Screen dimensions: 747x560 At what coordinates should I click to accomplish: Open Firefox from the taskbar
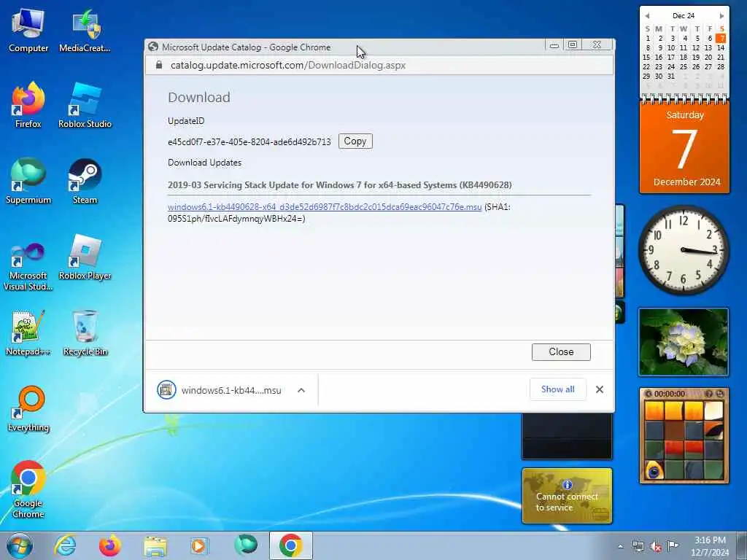tap(109, 545)
